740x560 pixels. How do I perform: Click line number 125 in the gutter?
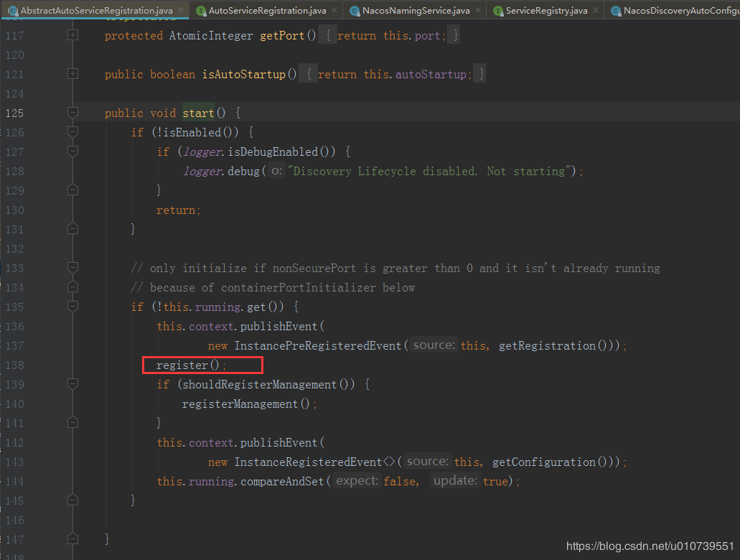14,113
